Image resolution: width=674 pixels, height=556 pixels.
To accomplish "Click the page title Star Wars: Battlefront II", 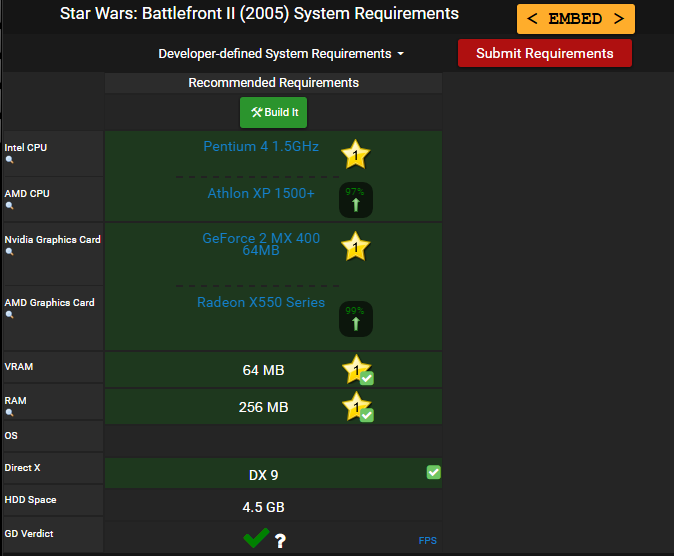I will (x=259, y=14).
